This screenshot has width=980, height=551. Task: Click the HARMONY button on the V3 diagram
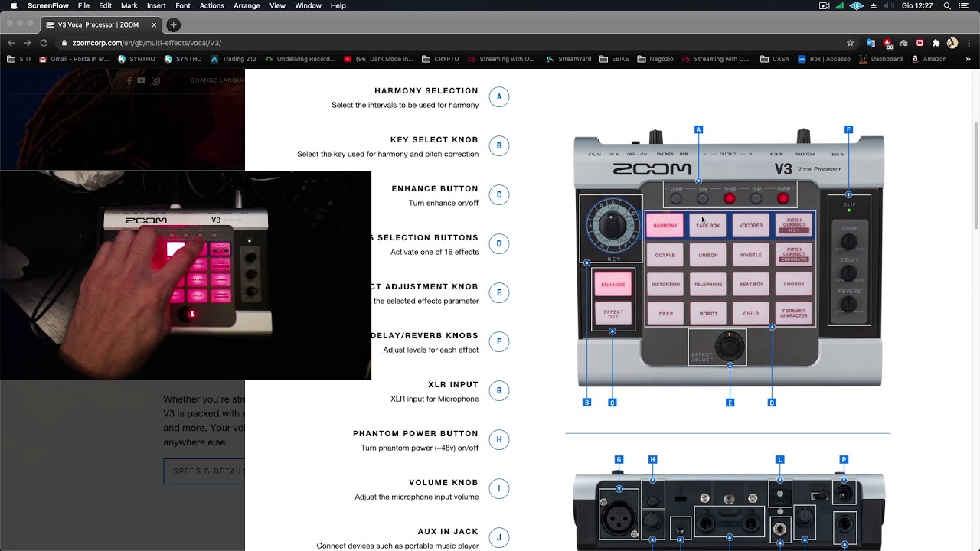click(x=665, y=225)
